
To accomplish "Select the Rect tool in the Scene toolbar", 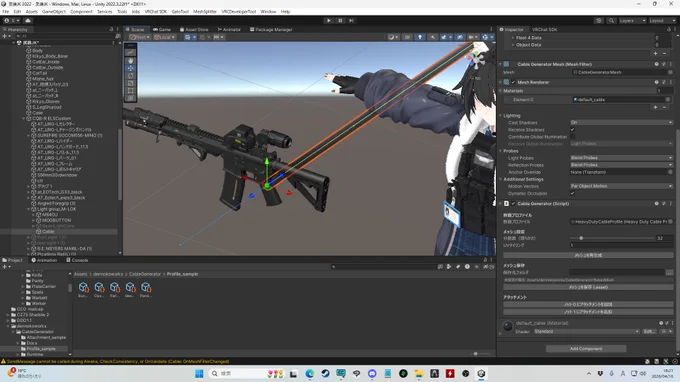I will pyautogui.click(x=130, y=91).
